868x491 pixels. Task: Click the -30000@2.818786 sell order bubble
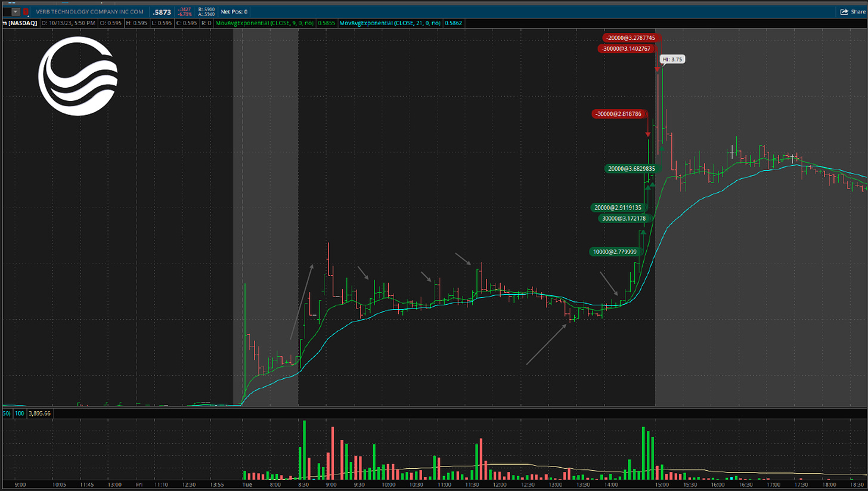pyautogui.click(x=620, y=113)
